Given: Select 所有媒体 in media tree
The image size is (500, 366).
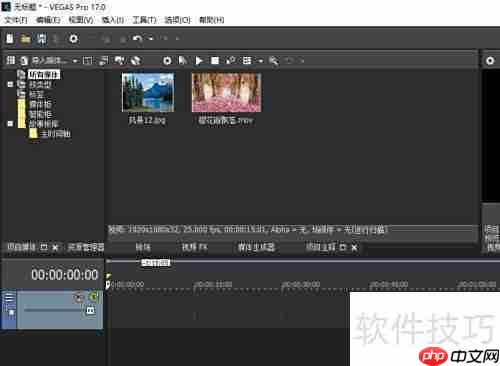Looking at the screenshot, I should pos(44,74).
